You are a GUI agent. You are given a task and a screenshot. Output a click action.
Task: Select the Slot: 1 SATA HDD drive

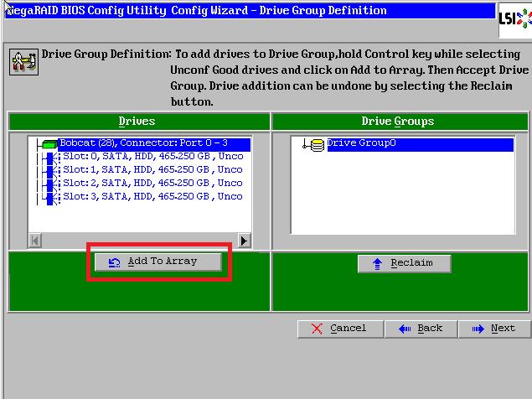point(153,169)
